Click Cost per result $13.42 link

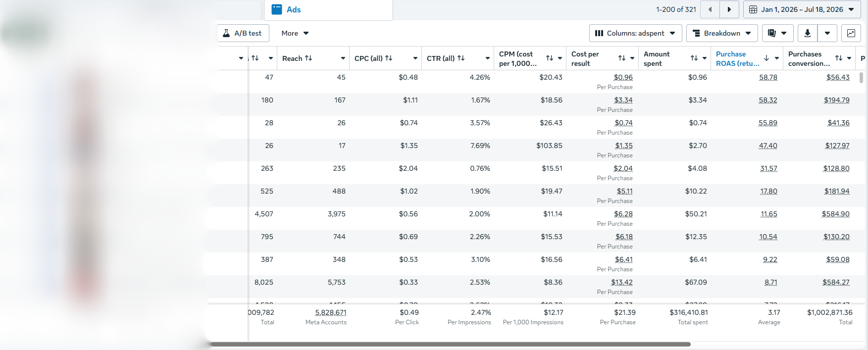click(622, 282)
